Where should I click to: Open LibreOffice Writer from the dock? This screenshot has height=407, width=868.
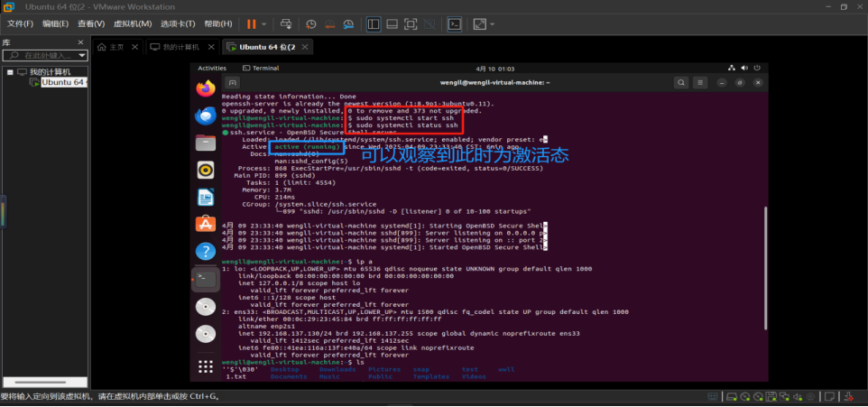[x=206, y=197]
